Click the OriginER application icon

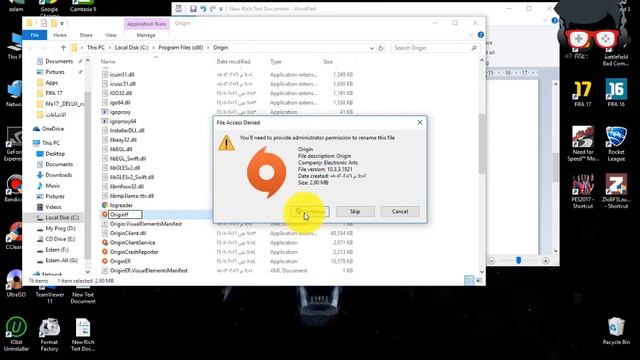[x=105, y=261]
